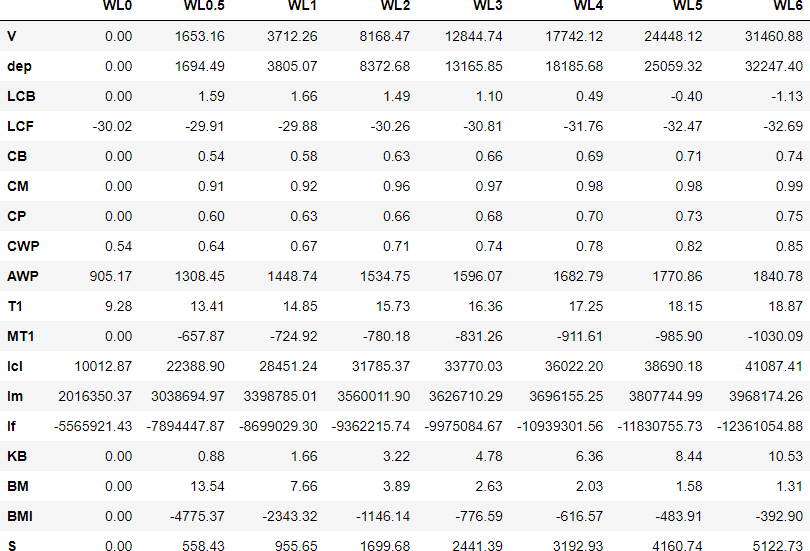The height and width of the screenshot is (551, 810).
Task: Select Im value 3968174.26
Action: 766,396
